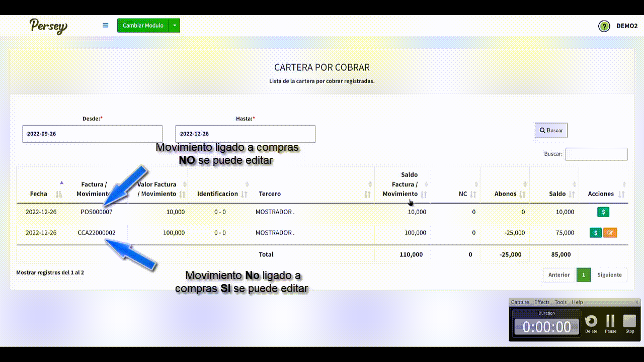Expand the Cambiar Modulo dropdown arrow
The height and width of the screenshot is (362, 644).
tap(174, 26)
